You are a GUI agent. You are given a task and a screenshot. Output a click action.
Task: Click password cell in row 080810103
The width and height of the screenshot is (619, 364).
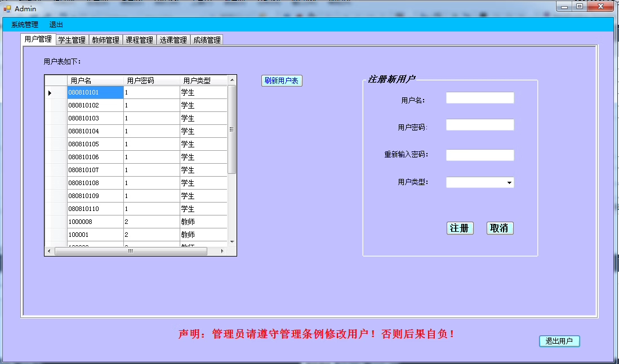tap(152, 118)
